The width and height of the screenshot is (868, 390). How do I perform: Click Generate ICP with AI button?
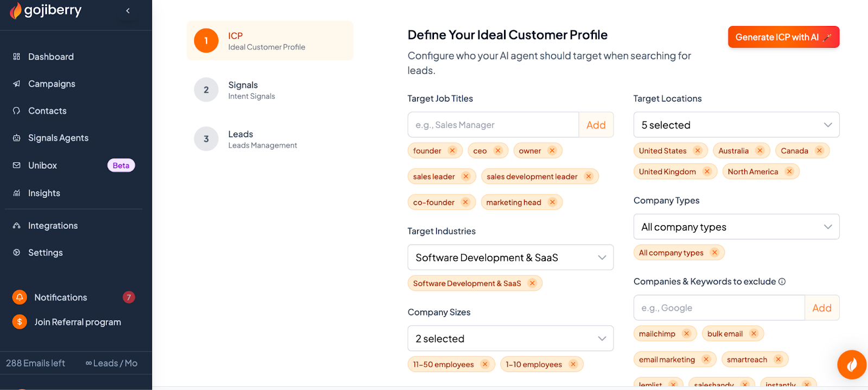click(x=783, y=37)
